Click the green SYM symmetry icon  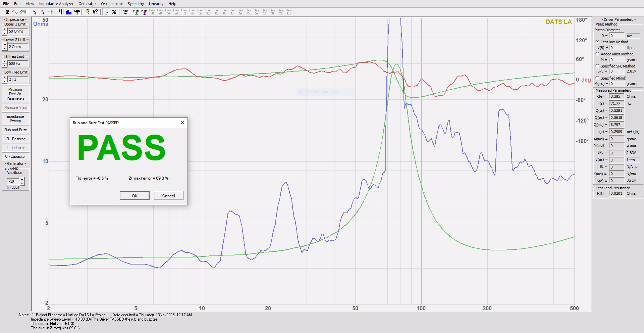[x=23, y=12]
